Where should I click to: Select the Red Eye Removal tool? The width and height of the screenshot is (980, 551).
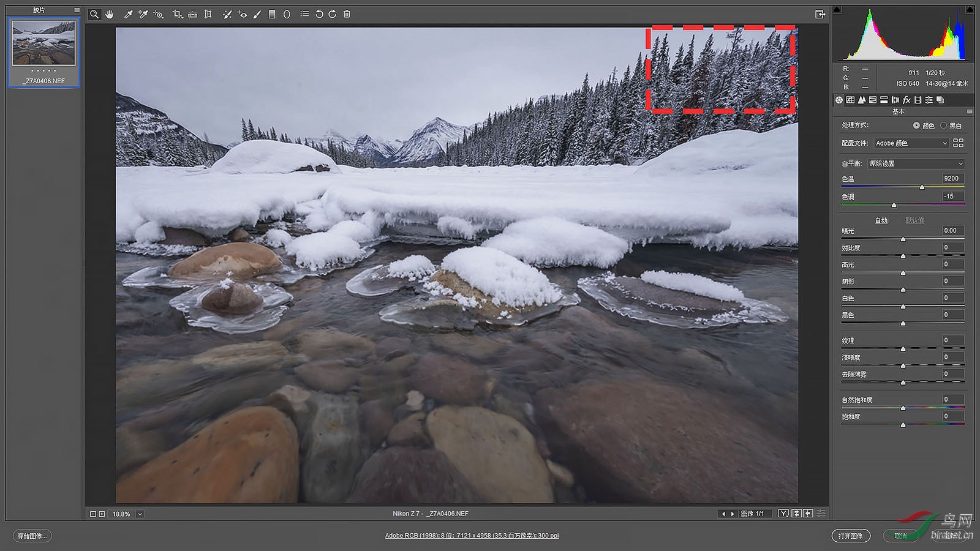tap(242, 14)
